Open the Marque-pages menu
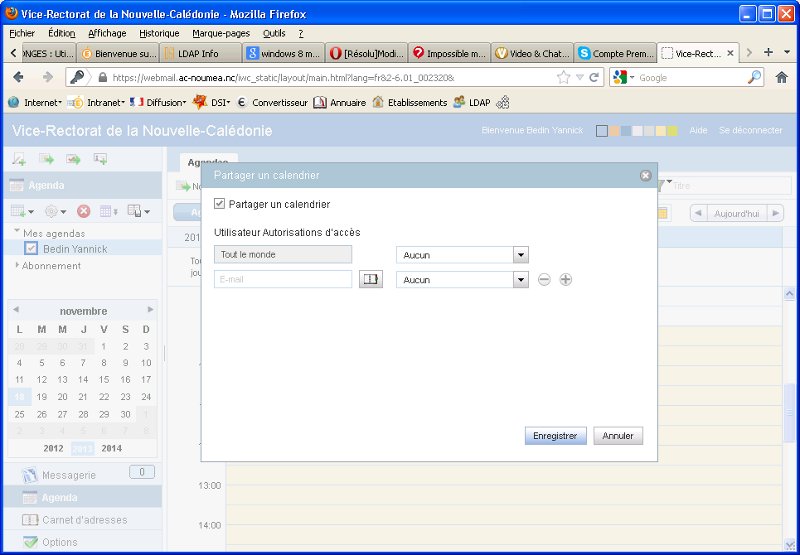 tap(221, 33)
